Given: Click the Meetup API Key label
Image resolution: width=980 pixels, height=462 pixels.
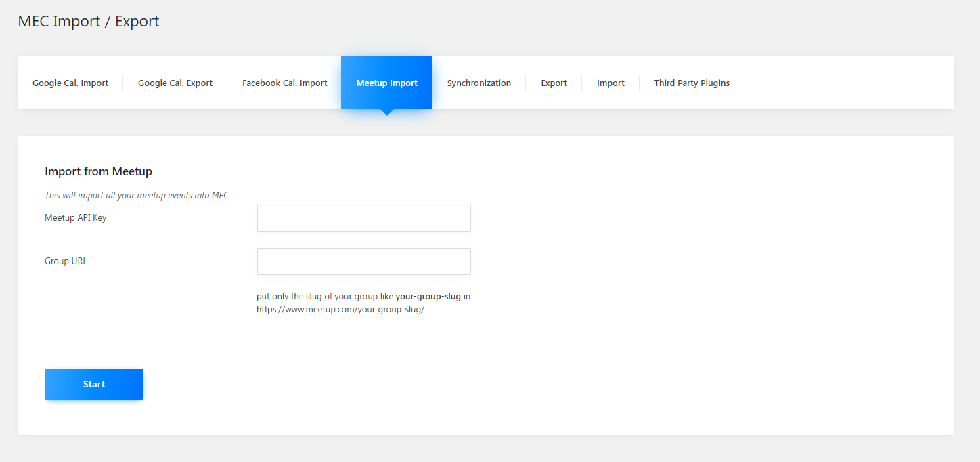Looking at the screenshot, I should point(76,217).
